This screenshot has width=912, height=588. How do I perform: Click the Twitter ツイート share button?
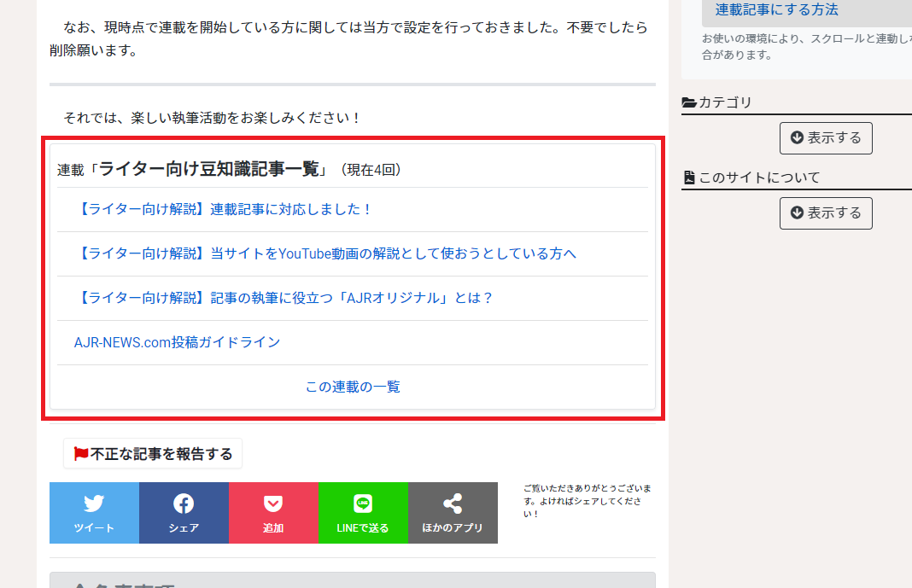click(94, 513)
